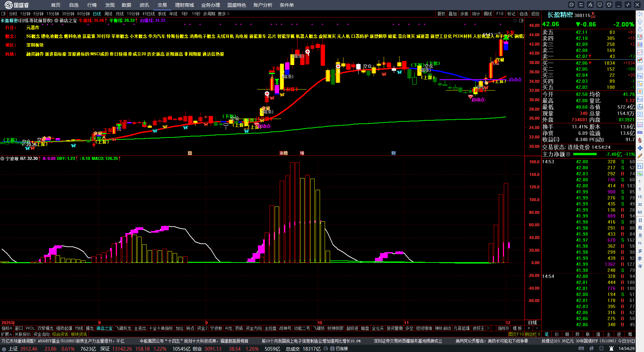The width and height of the screenshot is (644, 352).
Task: Click the down arrow in right sidebar
Action: [640, 29]
